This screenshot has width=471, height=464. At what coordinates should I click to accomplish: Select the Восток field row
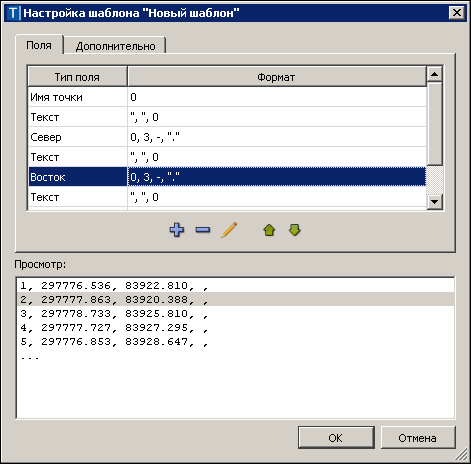tap(227, 177)
